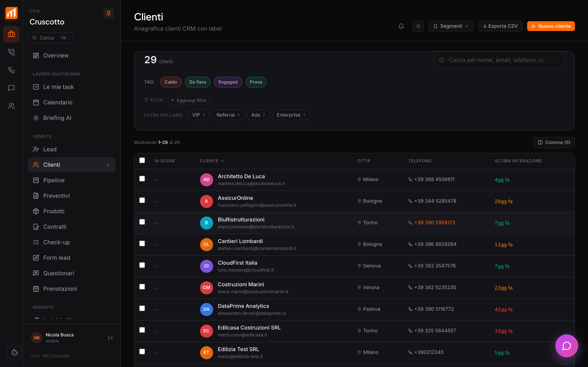Click the logout icon next to Nicola Busca
The width and height of the screenshot is (588, 367).
pos(110,338)
